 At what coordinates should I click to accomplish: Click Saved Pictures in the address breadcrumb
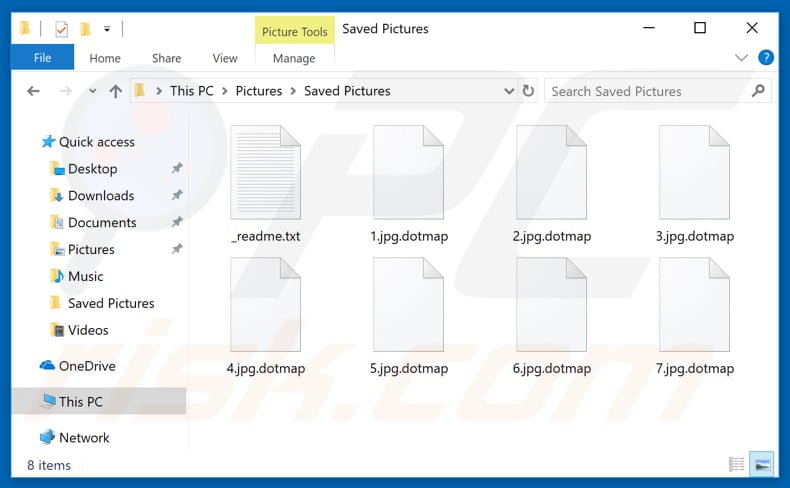pyautogui.click(x=347, y=91)
